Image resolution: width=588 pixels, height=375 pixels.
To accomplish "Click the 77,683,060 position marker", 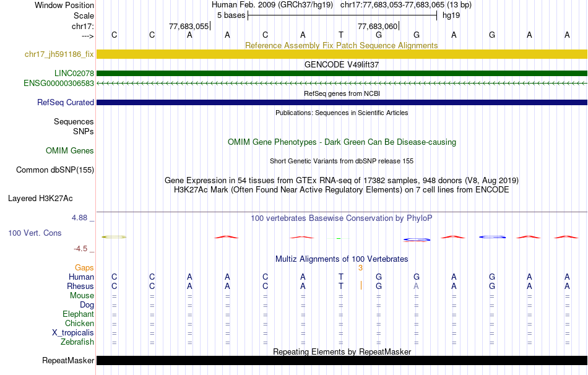I will [378, 26].
